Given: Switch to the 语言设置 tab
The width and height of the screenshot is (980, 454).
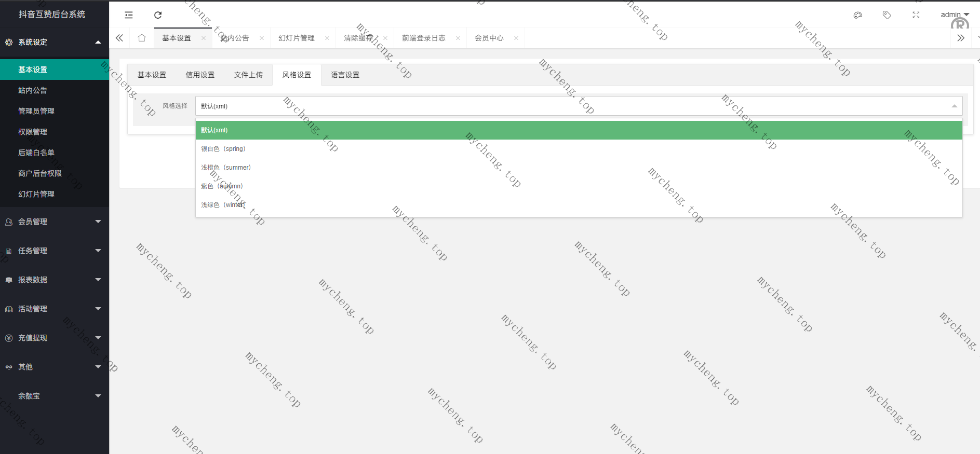Looking at the screenshot, I should [x=345, y=75].
